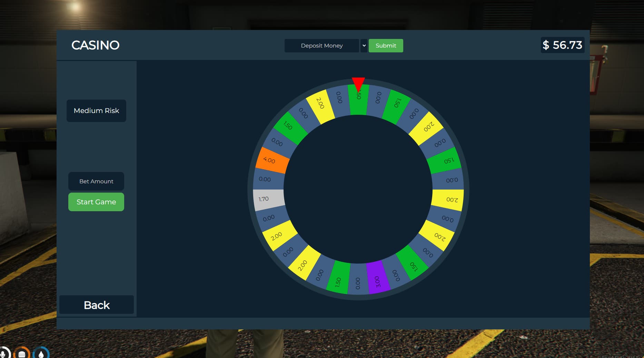The height and width of the screenshot is (358, 644).
Task: Click the water drop thirst icon
Action: point(41,354)
